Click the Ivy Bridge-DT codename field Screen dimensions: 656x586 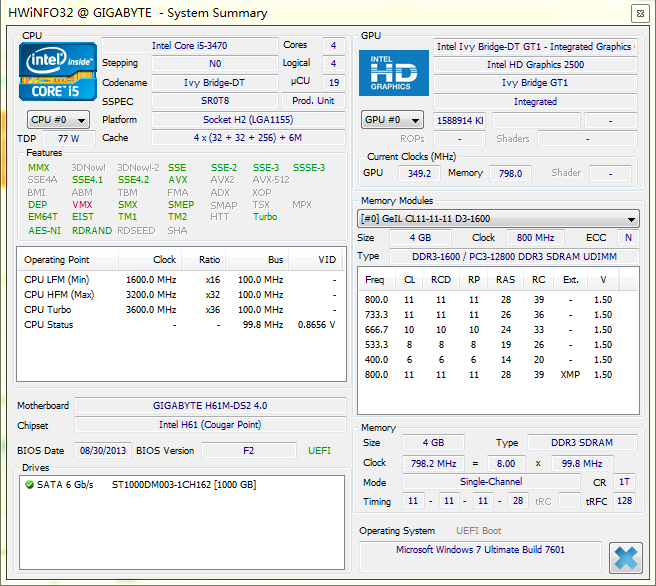coord(215,82)
